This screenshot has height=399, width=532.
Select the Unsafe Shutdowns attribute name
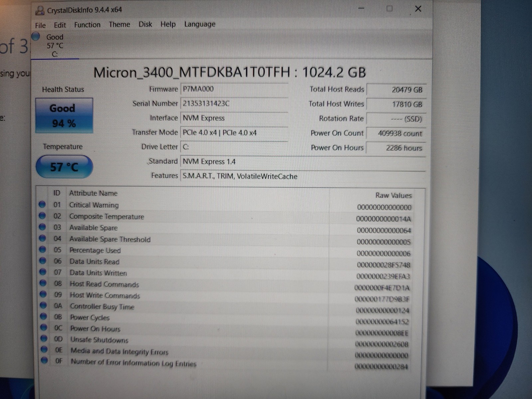coord(99,340)
